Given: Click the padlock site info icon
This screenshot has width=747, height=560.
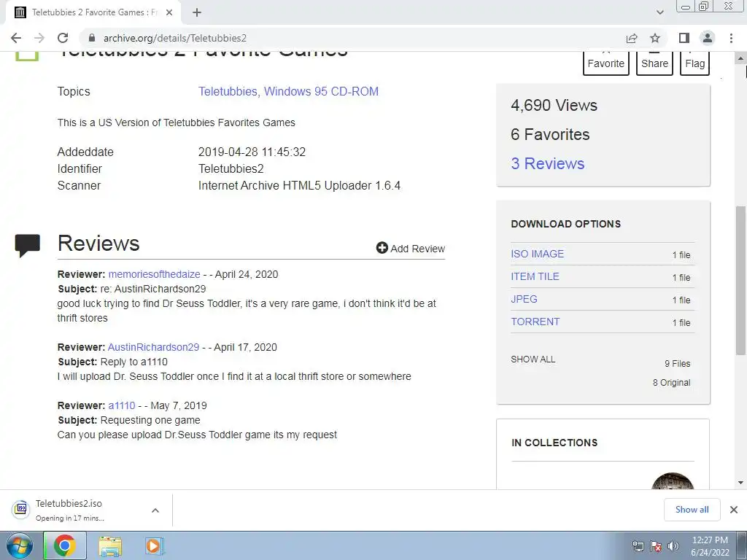Looking at the screenshot, I should (92, 38).
